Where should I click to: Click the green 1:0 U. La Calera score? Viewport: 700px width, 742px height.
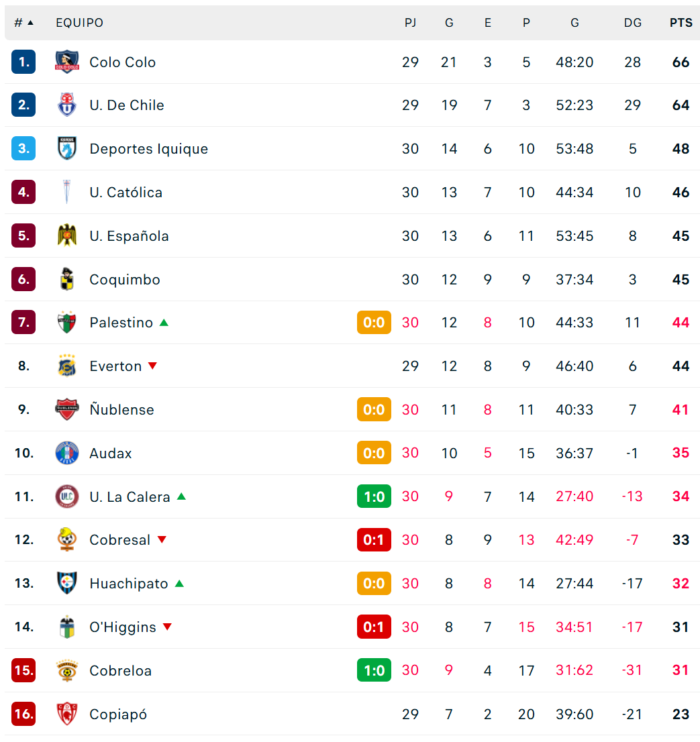[374, 496]
